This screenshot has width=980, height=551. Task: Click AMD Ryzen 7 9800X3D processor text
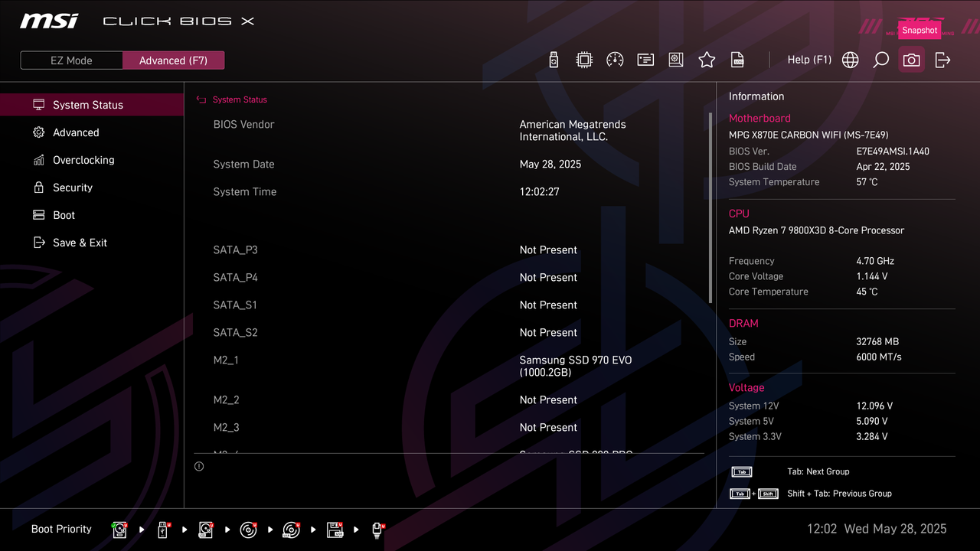[x=816, y=230]
